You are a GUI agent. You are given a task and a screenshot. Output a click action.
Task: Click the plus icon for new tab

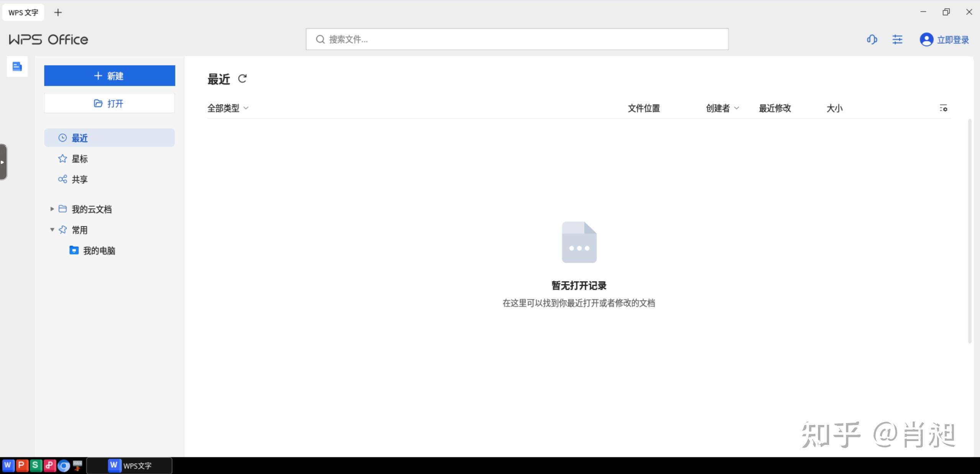tap(58, 13)
